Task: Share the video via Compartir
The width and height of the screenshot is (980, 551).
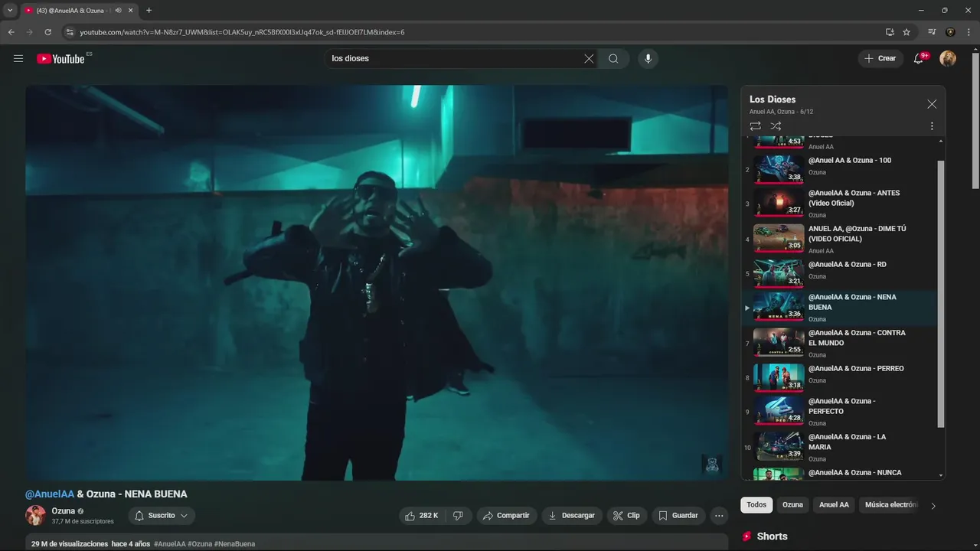Action: click(x=506, y=516)
